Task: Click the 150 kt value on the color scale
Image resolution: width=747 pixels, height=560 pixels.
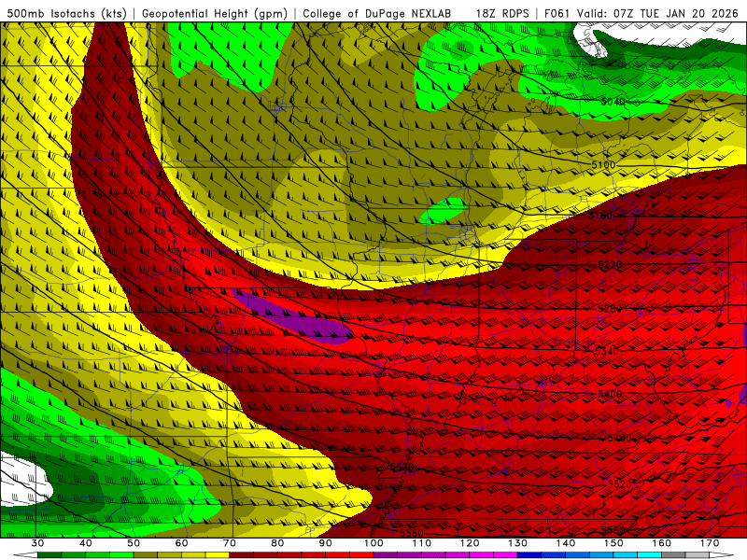Action: pyautogui.click(x=613, y=543)
